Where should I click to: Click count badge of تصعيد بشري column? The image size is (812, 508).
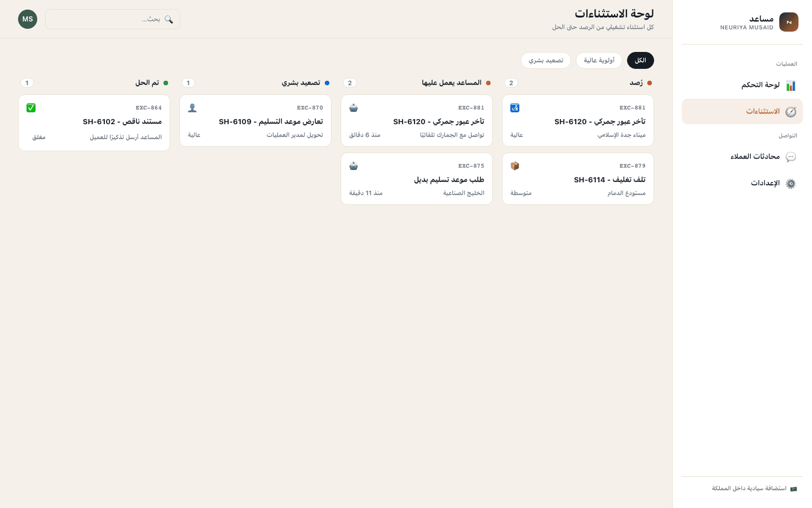pos(188,83)
